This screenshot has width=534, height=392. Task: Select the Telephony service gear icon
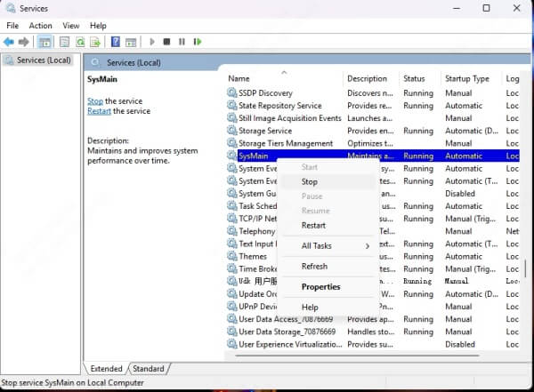click(232, 231)
